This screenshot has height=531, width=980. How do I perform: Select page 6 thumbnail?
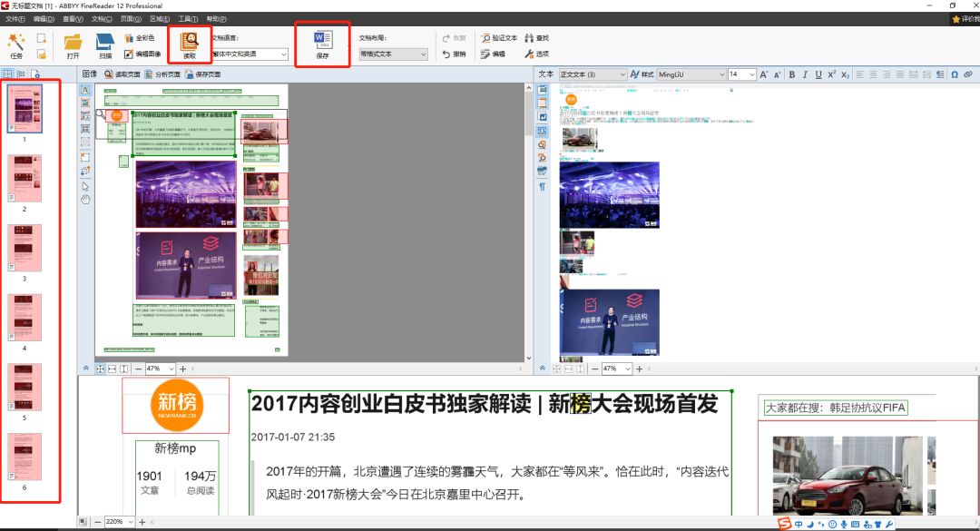24,457
